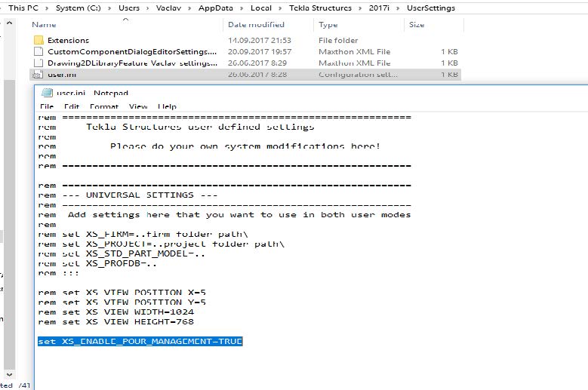Click the 14.09.2017 21:53 date cell

point(260,40)
